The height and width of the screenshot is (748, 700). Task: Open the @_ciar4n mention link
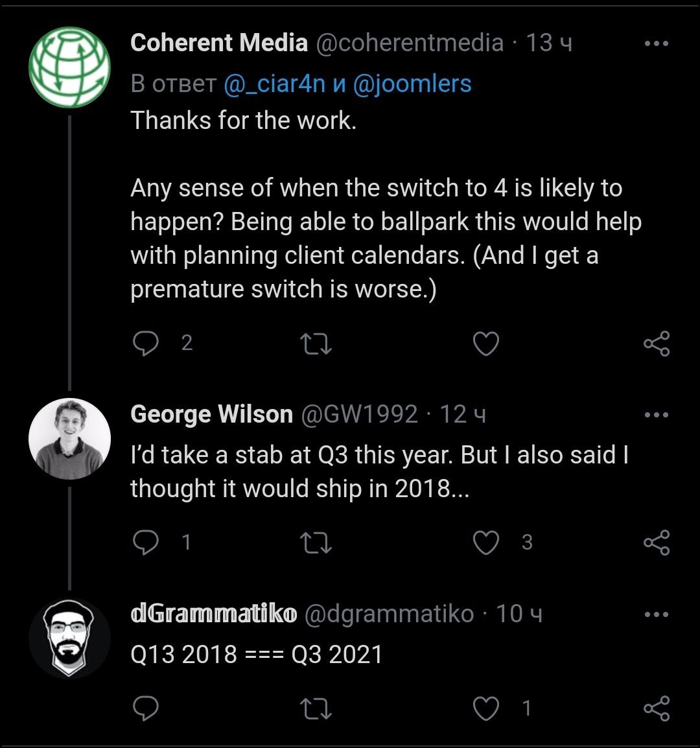click(x=274, y=84)
